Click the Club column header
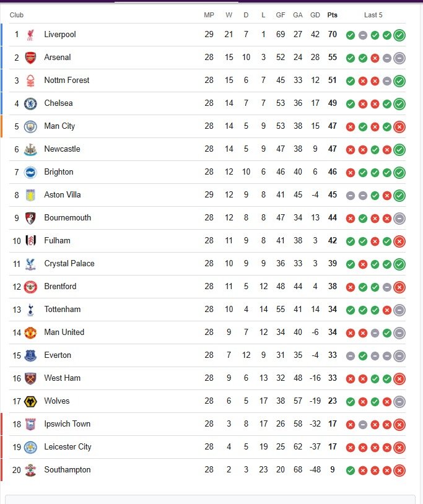Screen dimensions: 423x504 pos(16,15)
